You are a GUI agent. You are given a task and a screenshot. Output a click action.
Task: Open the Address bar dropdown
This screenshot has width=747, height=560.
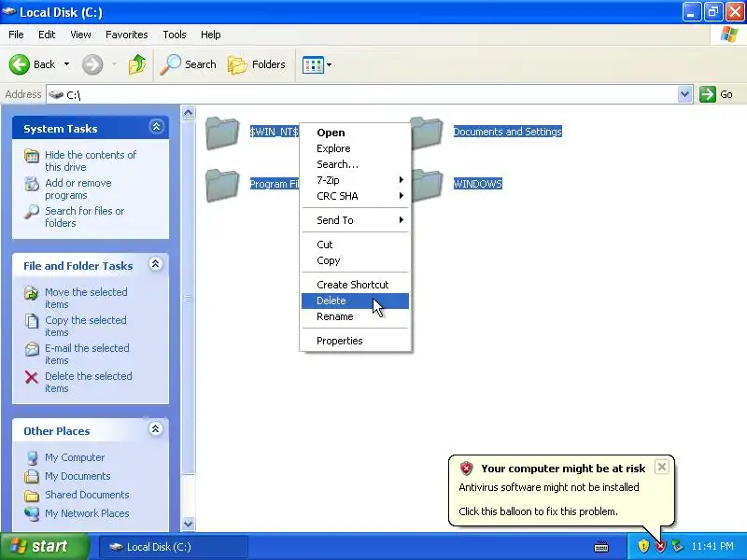coord(685,94)
